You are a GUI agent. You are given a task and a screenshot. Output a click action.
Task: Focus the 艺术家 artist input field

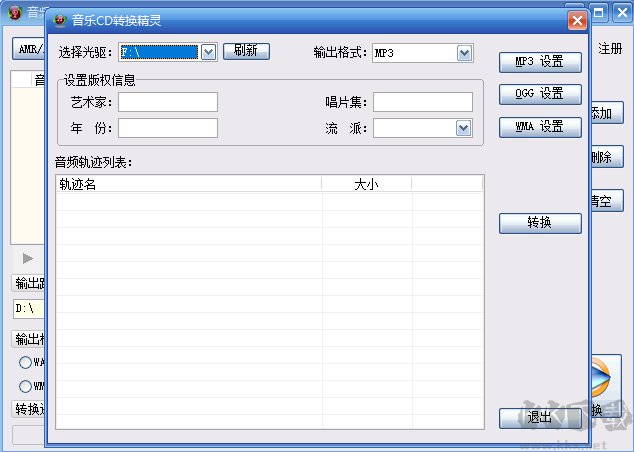pyautogui.click(x=168, y=102)
